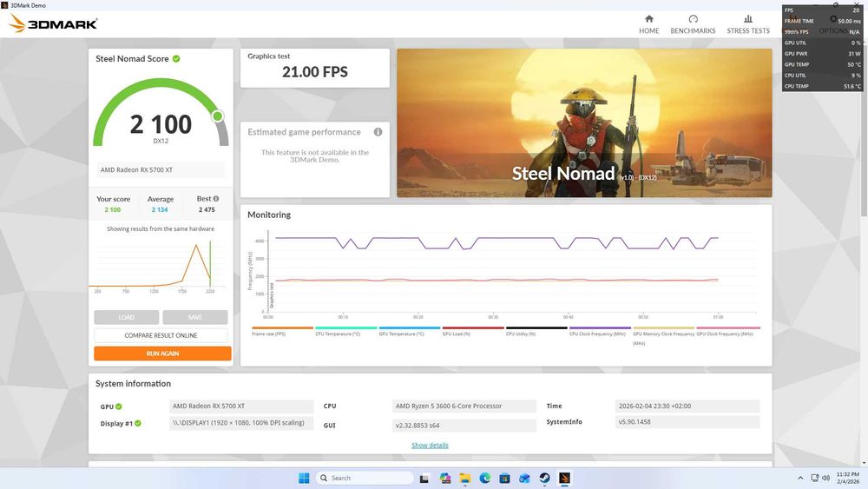This screenshot has width=868, height=489.
Task: Open Steam from the taskbar
Action: coord(545,478)
